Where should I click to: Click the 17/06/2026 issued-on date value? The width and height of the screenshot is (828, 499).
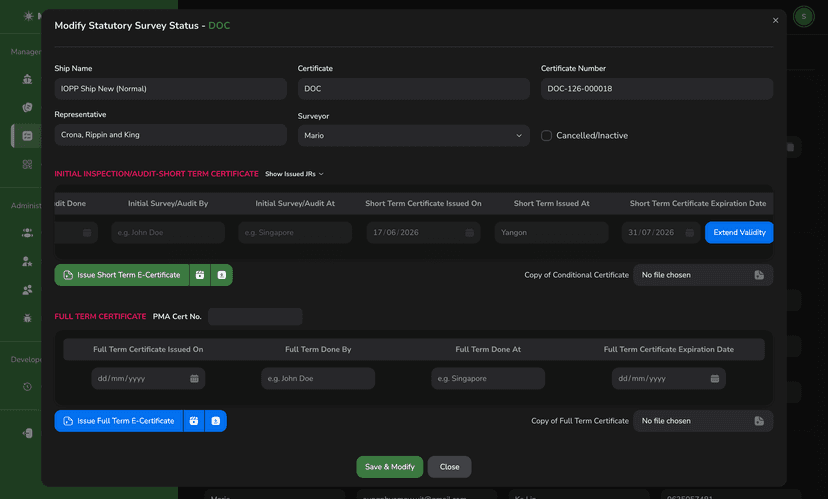pos(396,232)
